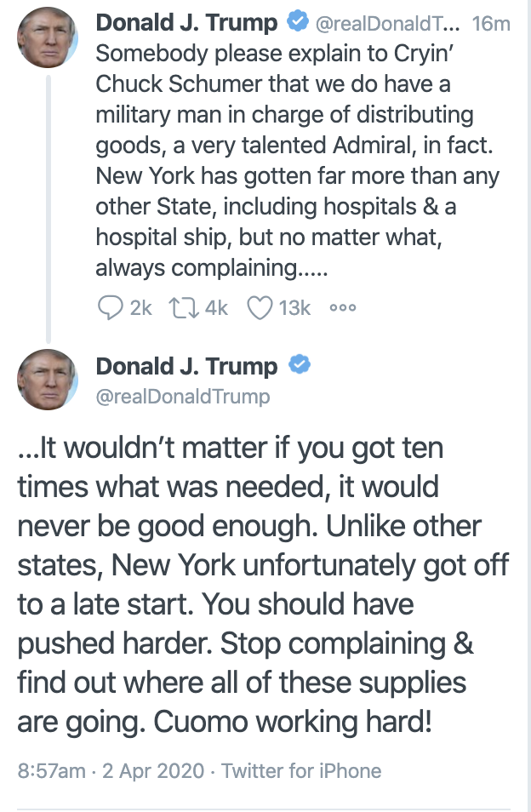Click the 16m timestamp
The width and height of the screenshot is (531, 812).
(x=491, y=23)
